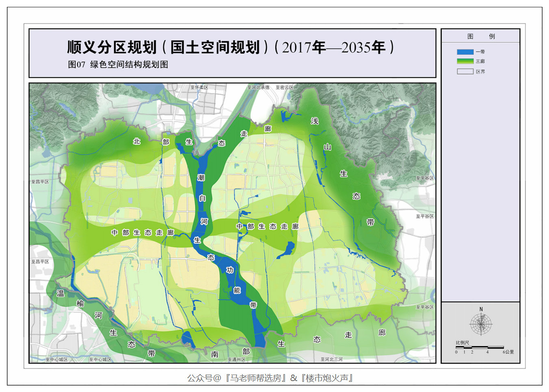Image resolution: width=549 pixels, height=392 pixels.
Task: Click the 至河北承德 direction label
Action: point(258,88)
